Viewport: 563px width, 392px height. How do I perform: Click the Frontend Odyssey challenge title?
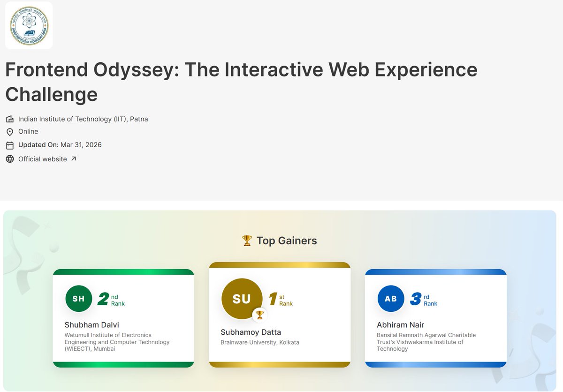coord(241,82)
